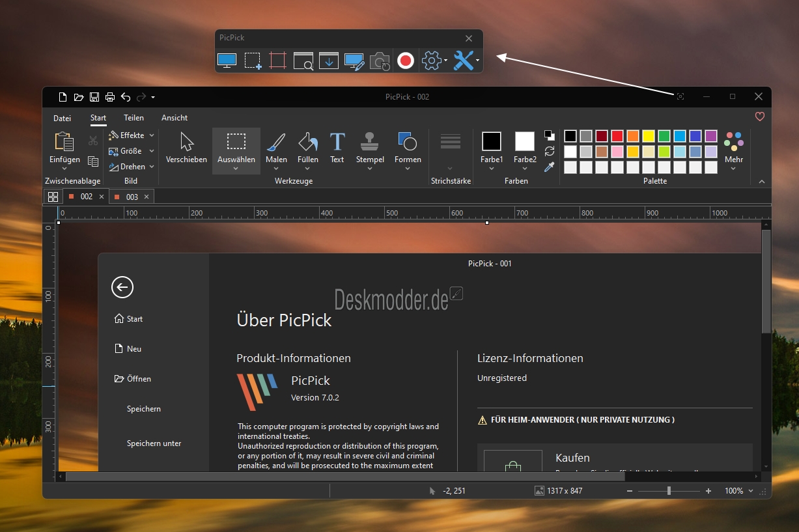Activate the eyedropper color picker

point(550,167)
